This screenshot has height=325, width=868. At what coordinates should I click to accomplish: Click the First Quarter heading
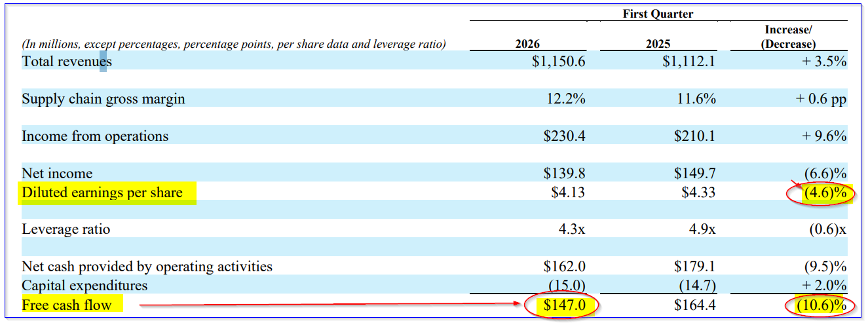658,14
